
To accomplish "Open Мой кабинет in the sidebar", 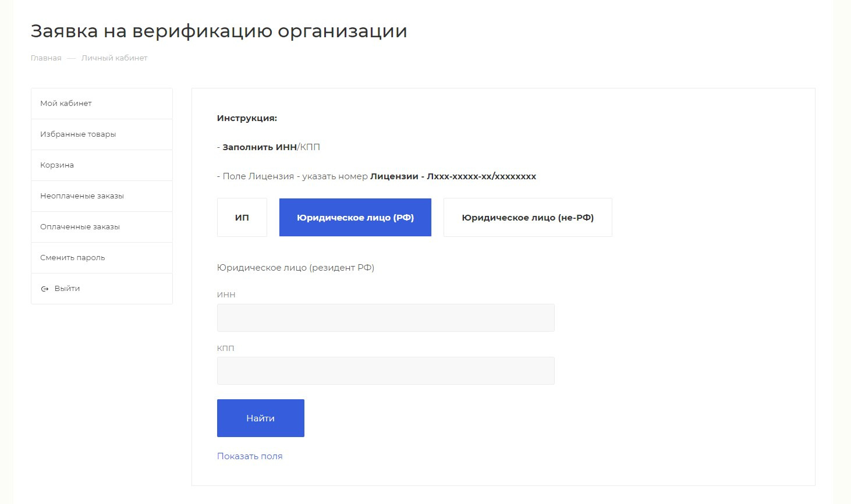I will tap(102, 104).
